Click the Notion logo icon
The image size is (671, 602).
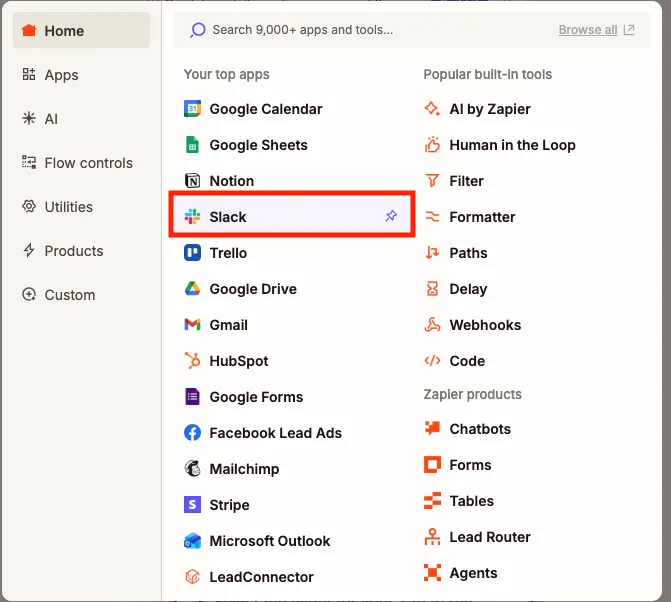[192, 181]
